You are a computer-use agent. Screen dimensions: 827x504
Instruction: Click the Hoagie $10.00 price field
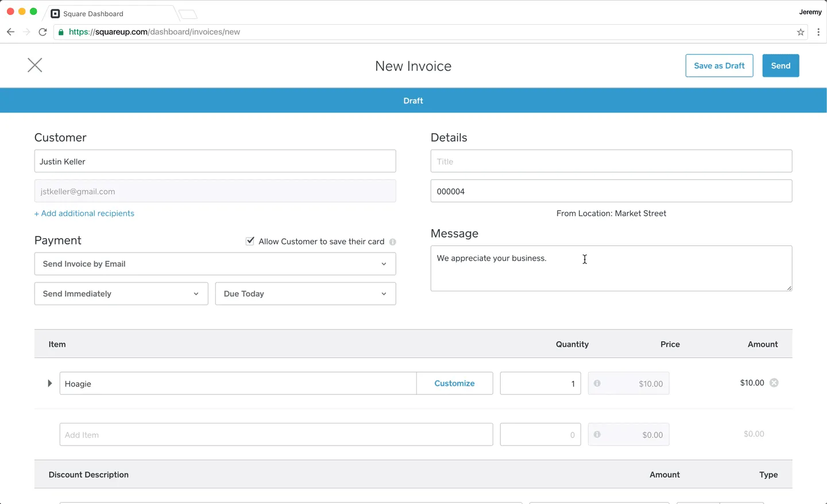tap(628, 383)
